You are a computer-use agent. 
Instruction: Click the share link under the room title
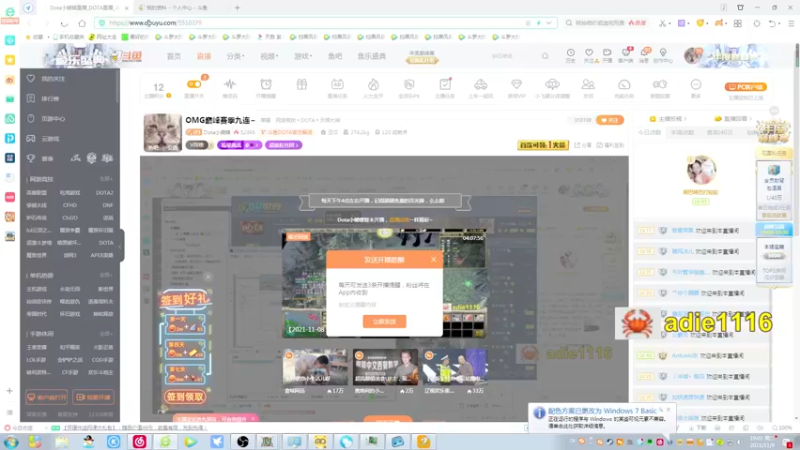(584, 145)
